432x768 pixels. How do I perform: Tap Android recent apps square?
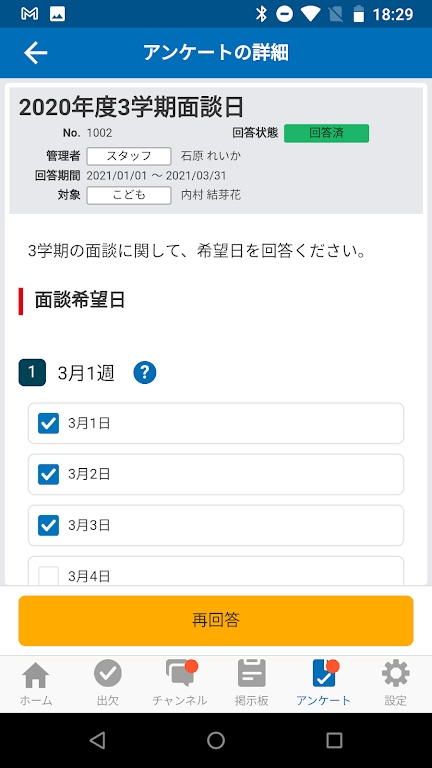point(334,741)
